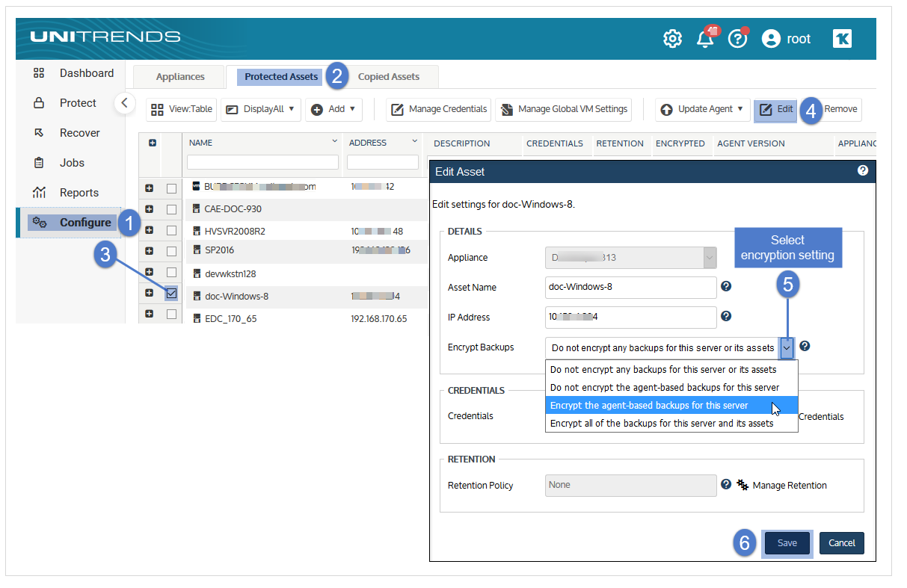The height and width of the screenshot is (588, 907).
Task: Switch to the Protected Assets tab
Action: pyautogui.click(x=281, y=77)
